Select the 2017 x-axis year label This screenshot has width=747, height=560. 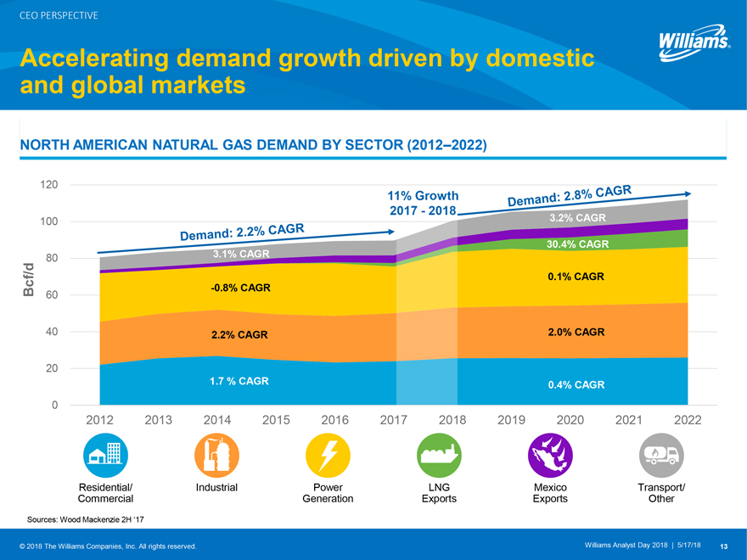[393, 420]
